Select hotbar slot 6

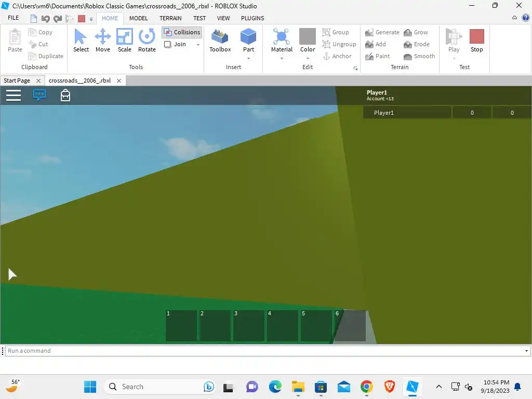(350, 325)
